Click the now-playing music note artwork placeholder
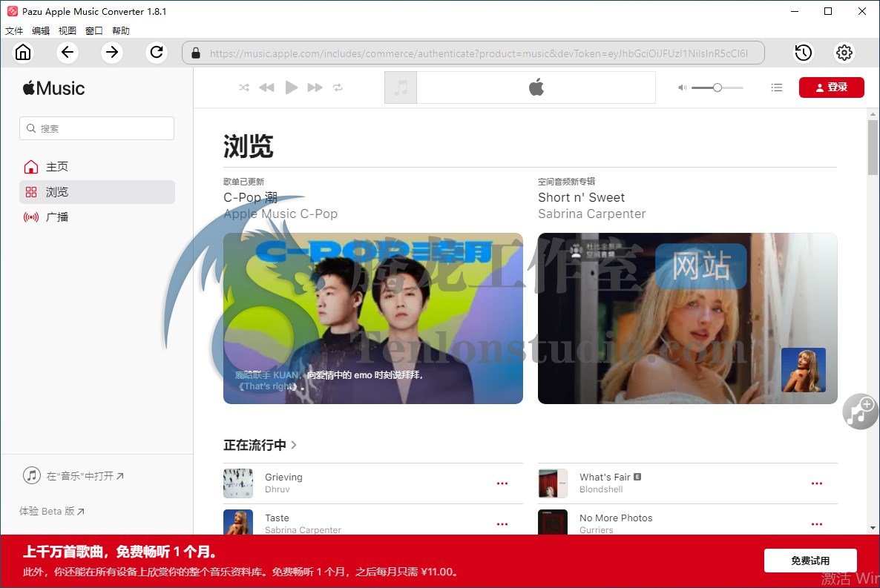The width and height of the screenshot is (880, 588). click(x=401, y=87)
